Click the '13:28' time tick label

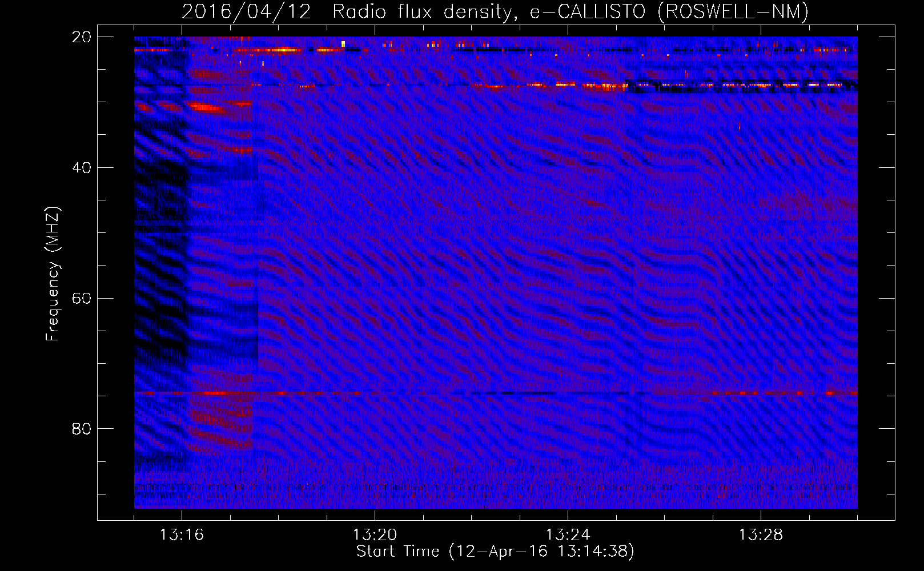761,535
